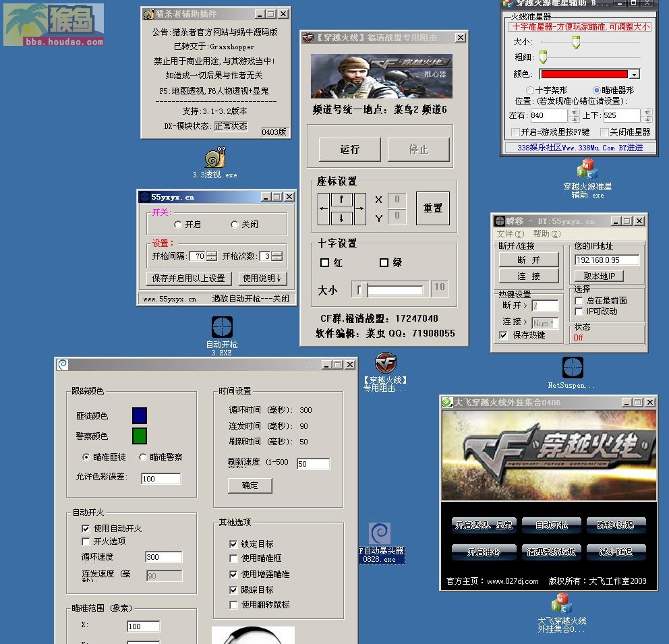The width and height of the screenshot is (669, 644).
Task: Choose the 十字架形 crosshair shape option
Action: 530,90
